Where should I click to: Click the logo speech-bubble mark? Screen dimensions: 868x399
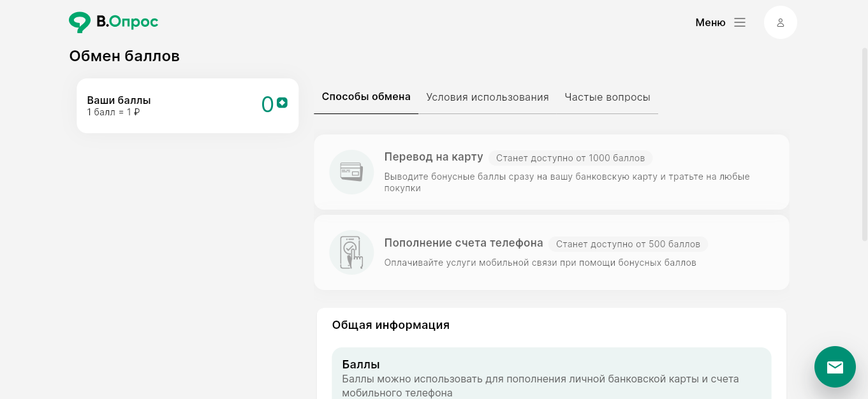click(78, 22)
